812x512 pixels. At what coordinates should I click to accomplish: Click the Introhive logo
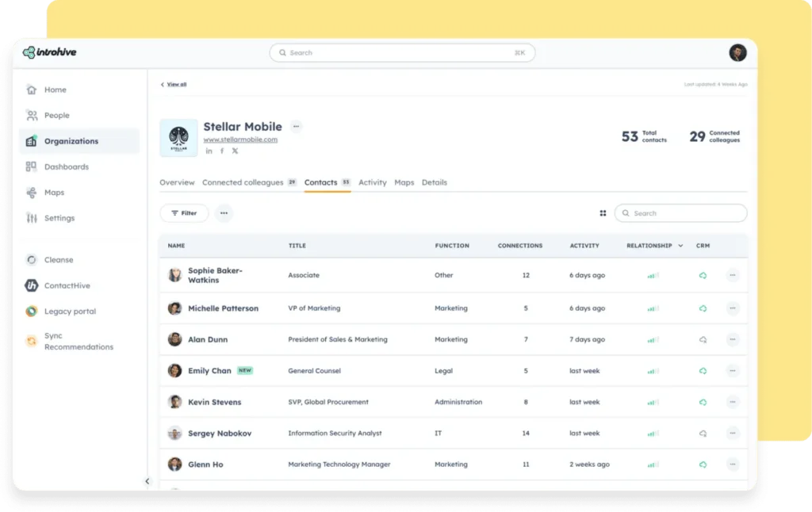click(49, 52)
